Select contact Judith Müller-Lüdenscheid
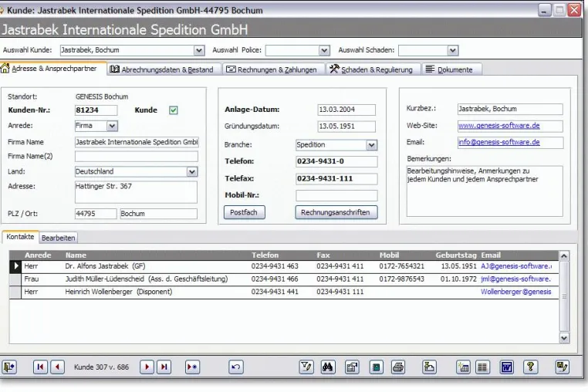 (x=147, y=279)
